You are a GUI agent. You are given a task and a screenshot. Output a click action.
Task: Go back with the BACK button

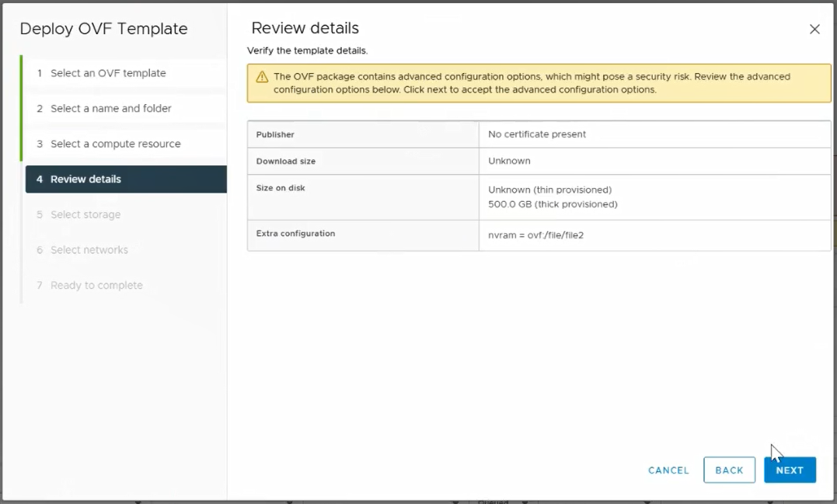pos(729,470)
